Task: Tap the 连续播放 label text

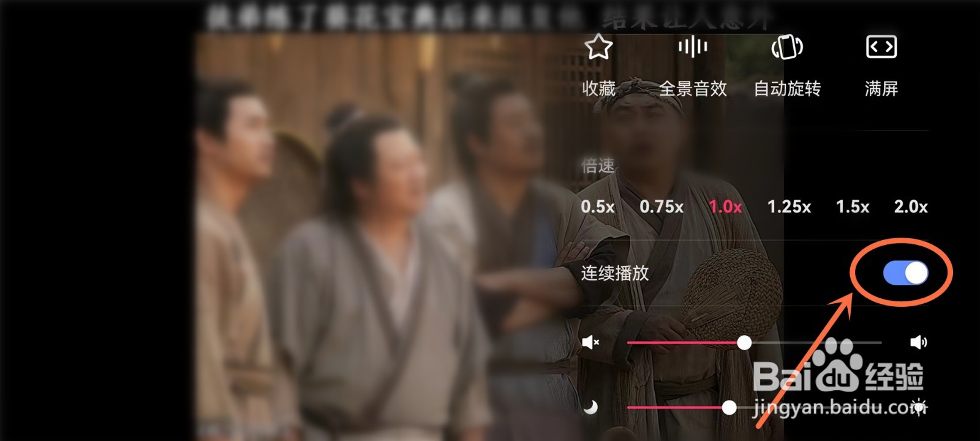Action: pyautogui.click(x=615, y=273)
